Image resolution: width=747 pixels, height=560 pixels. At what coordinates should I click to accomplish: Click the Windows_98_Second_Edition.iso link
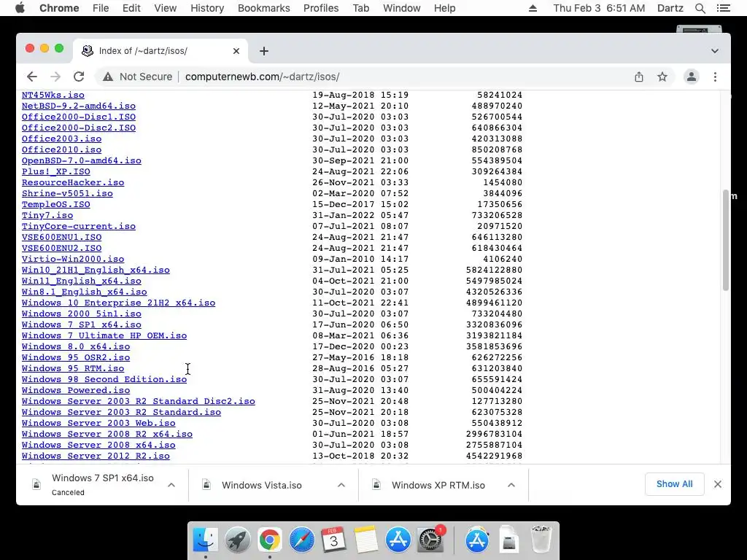(x=104, y=379)
